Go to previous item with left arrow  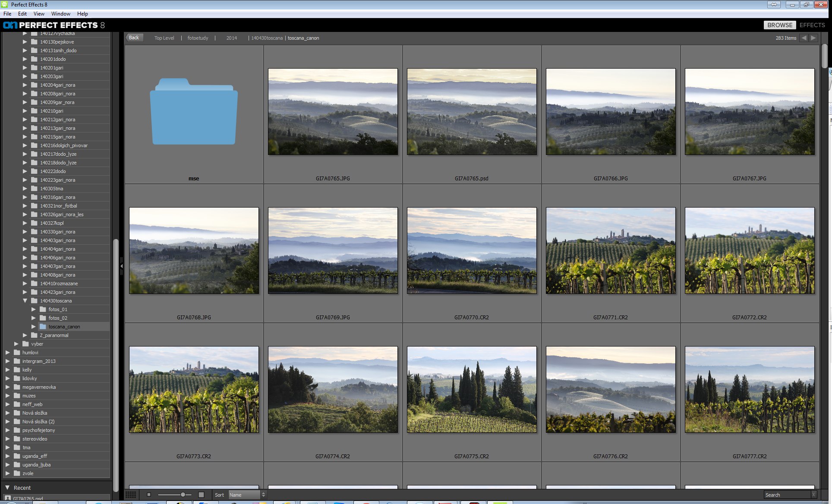pos(804,38)
